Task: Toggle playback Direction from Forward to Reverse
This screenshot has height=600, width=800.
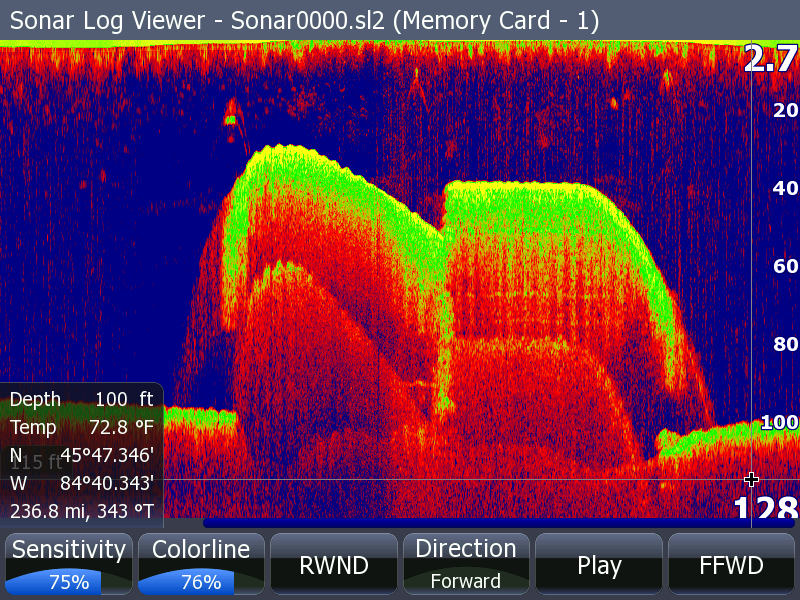Action: tap(466, 565)
